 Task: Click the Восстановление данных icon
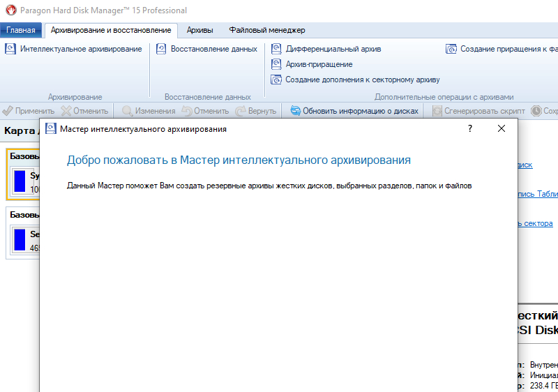161,49
